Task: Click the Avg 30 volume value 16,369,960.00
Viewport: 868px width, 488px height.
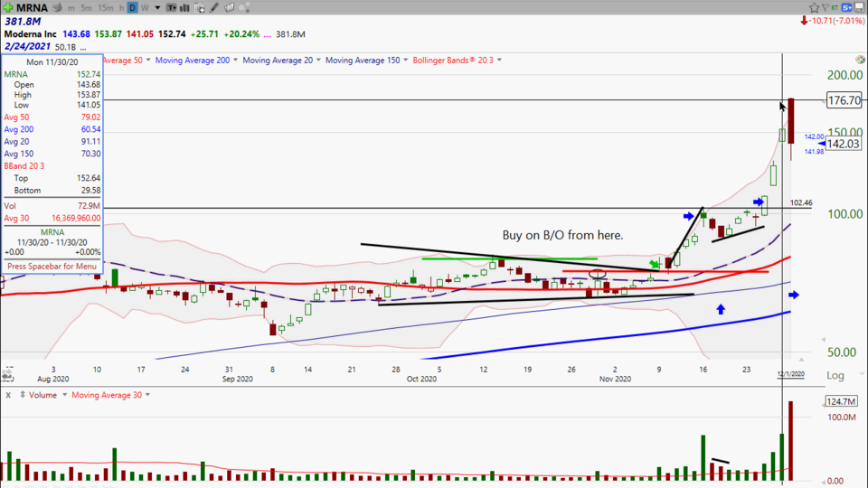Action: (x=76, y=218)
